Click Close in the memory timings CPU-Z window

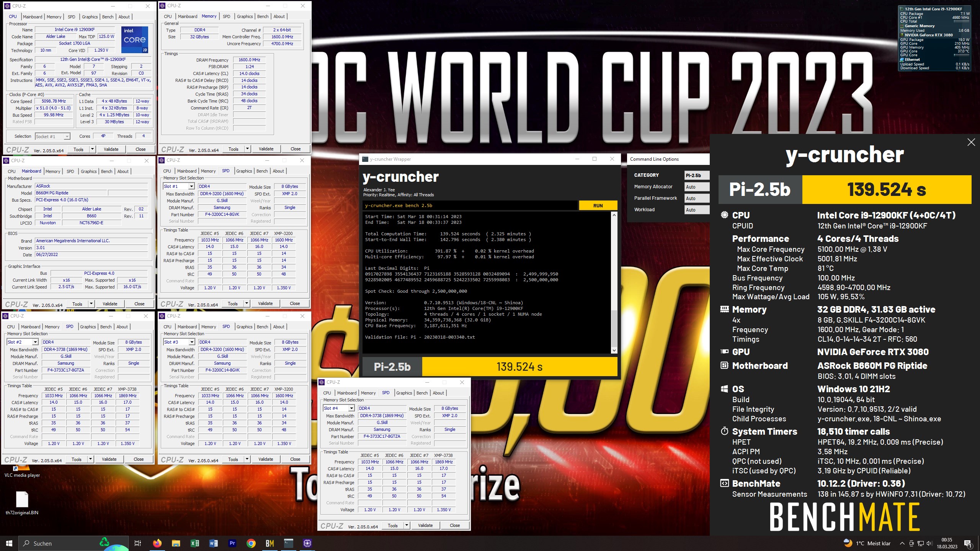point(296,149)
